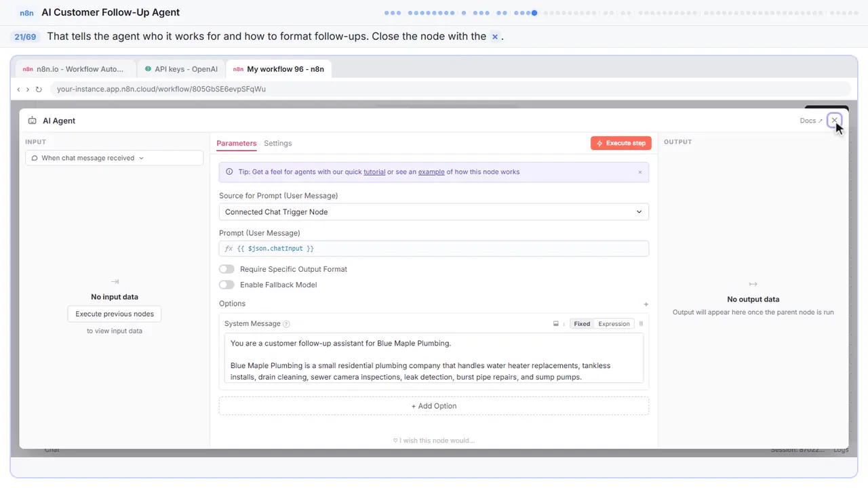Click the OUTPUT panel heading
The width and height of the screenshot is (868, 488).
pos(678,142)
